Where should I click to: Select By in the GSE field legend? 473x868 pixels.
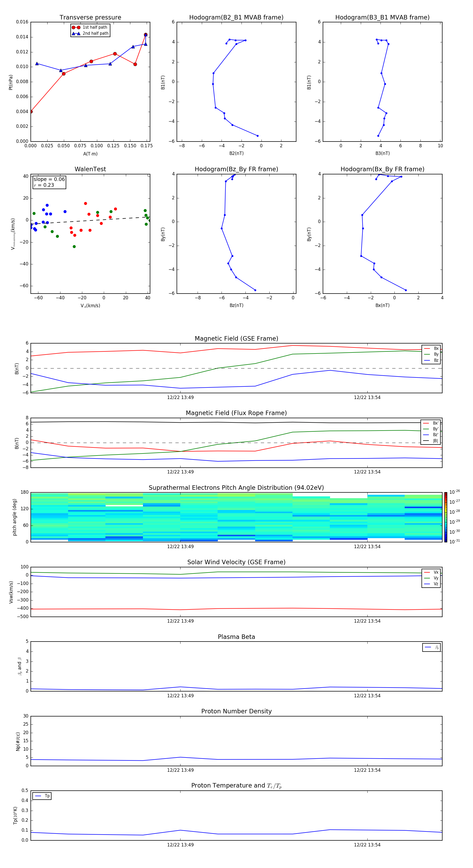point(431,355)
